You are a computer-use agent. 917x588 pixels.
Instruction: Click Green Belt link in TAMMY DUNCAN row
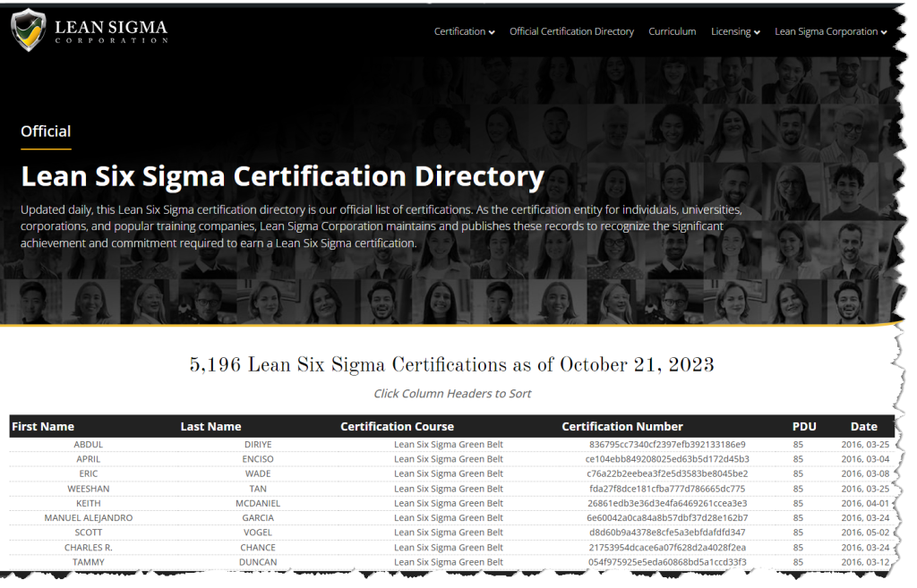point(449,562)
